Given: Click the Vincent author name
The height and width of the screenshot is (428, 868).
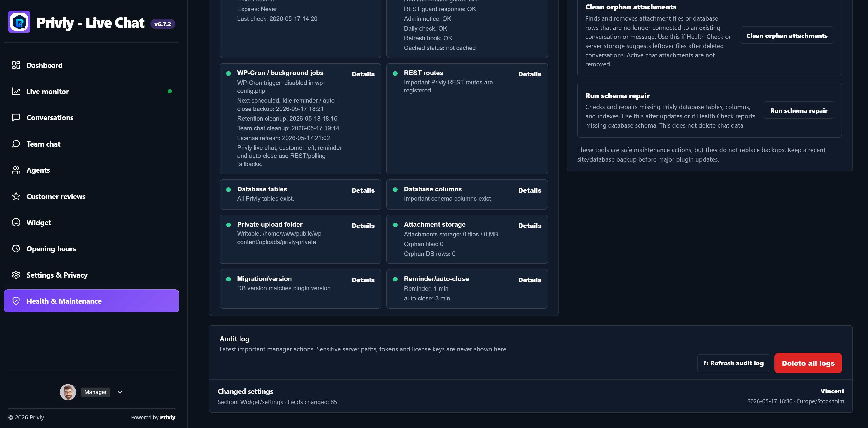Looking at the screenshot, I should [x=832, y=391].
